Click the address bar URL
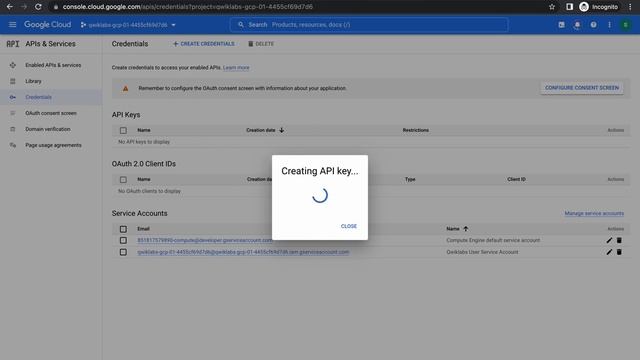 click(188, 7)
